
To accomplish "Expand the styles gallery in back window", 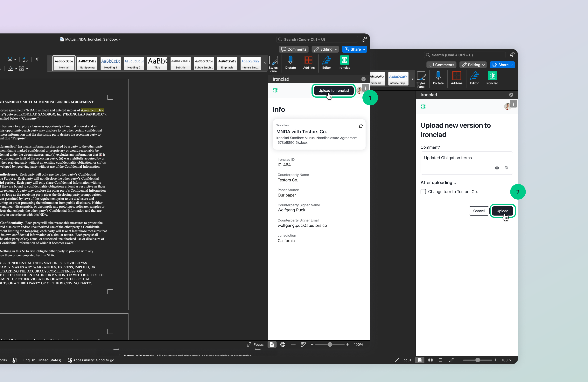I will tap(413, 79).
